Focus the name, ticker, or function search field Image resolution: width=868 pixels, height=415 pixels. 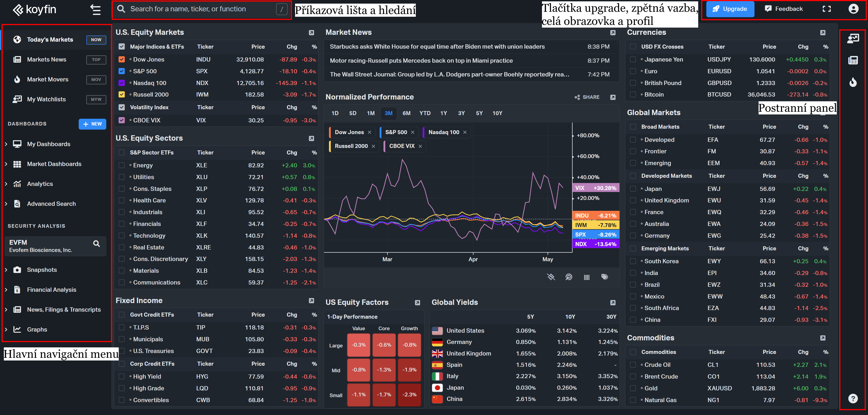coord(201,9)
